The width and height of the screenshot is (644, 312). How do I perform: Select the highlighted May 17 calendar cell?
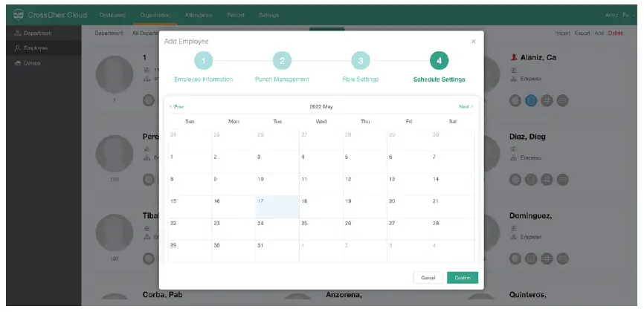point(277,207)
